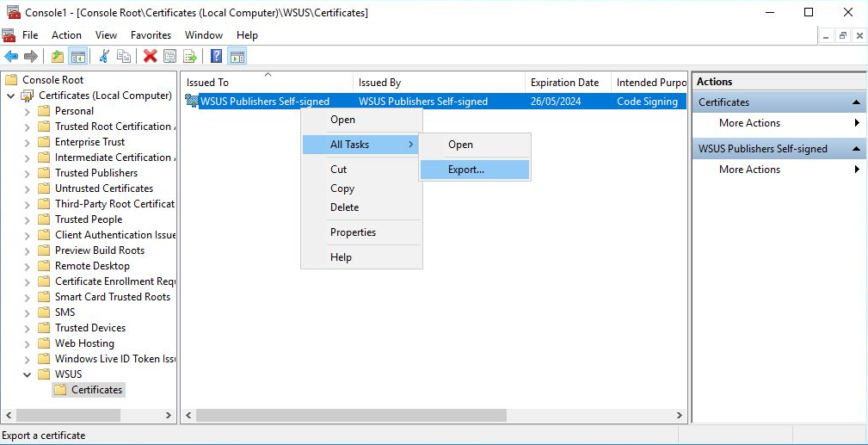Click the Web Hosting folder icon
Screen dimensions: 868x445
tap(44, 343)
